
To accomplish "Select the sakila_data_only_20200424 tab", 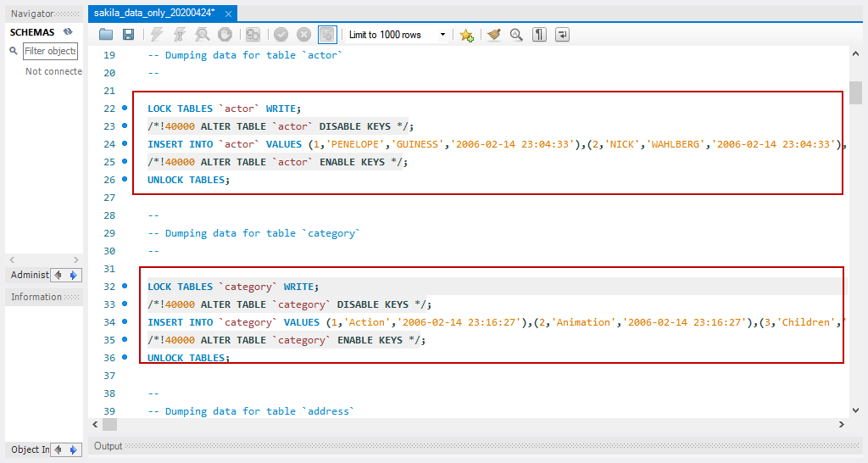I will pyautogui.click(x=153, y=14).
